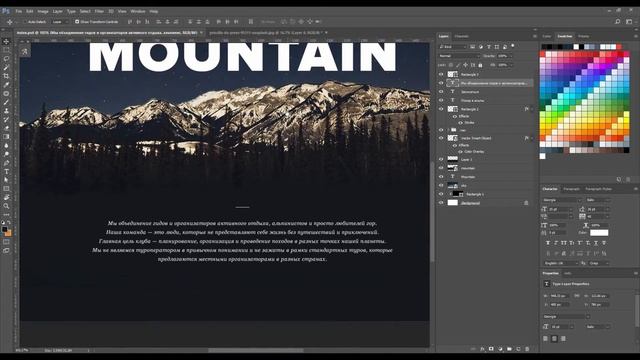Open the Layers panel menu icon

pyautogui.click(x=535, y=36)
